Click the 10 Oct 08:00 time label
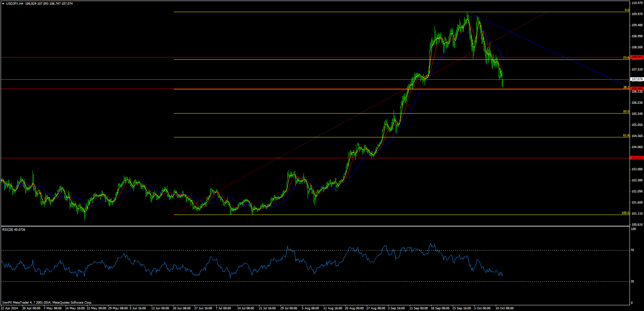The width and height of the screenshot is (644, 311). (x=505, y=308)
